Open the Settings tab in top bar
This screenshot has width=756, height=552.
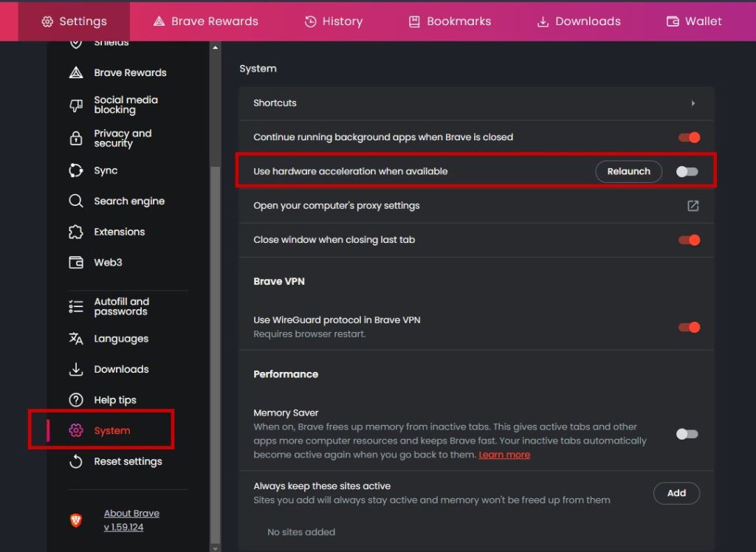[74, 21]
